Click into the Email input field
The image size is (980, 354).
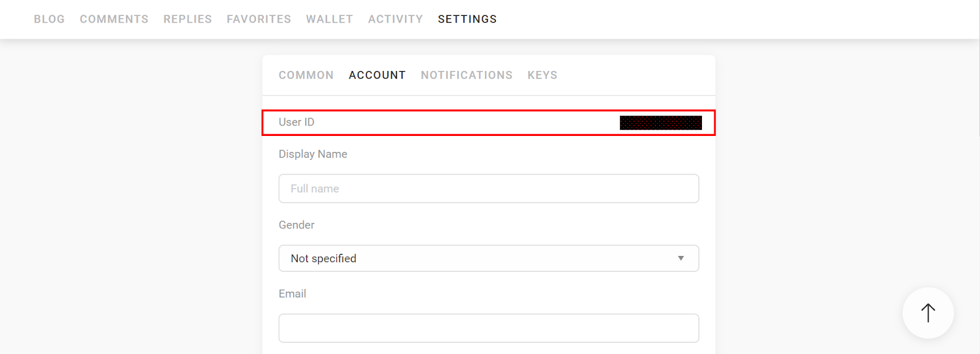[x=489, y=328]
